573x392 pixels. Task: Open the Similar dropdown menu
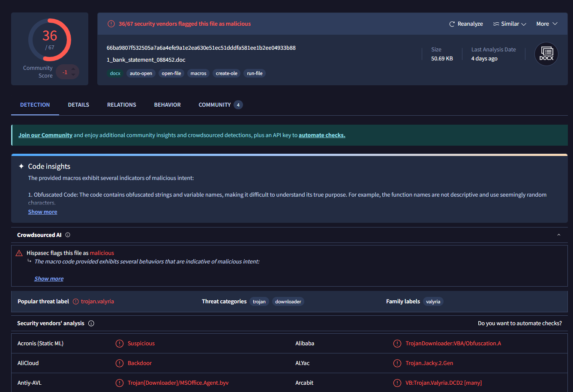coord(510,24)
